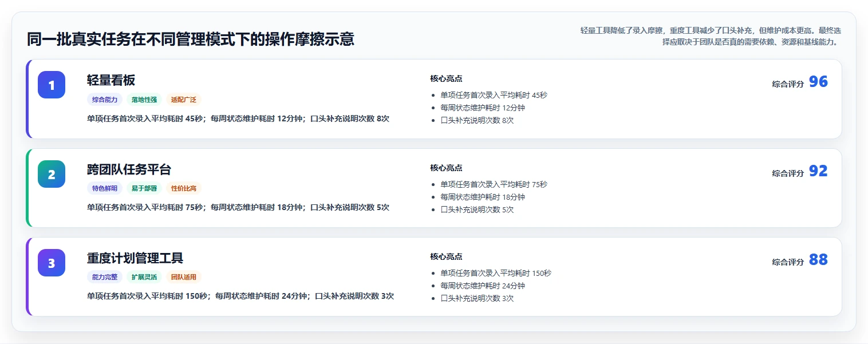Click the number 1 badge of 轻量看板
The width and height of the screenshot is (868, 344).
52,85
